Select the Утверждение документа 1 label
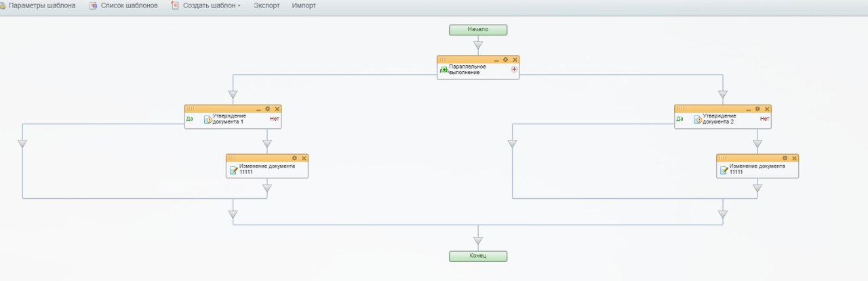The height and width of the screenshot is (281, 868). click(x=229, y=119)
